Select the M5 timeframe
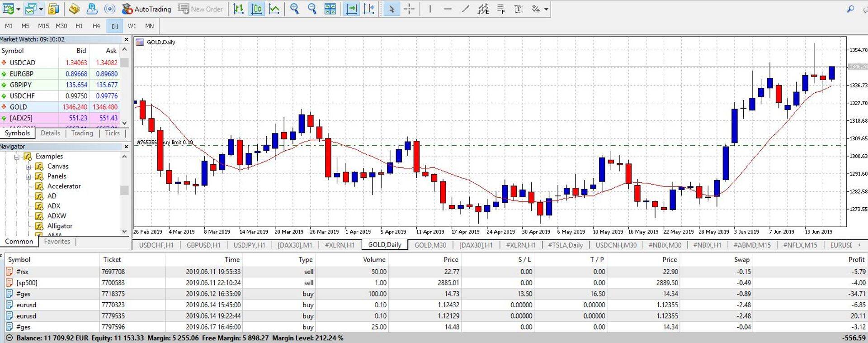868x343 pixels. [x=25, y=26]
